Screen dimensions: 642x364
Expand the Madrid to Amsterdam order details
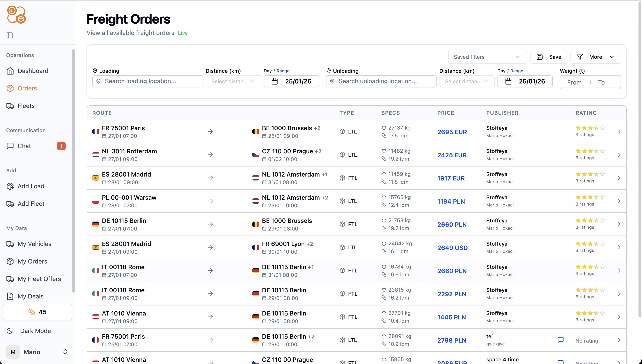point(619,178)
